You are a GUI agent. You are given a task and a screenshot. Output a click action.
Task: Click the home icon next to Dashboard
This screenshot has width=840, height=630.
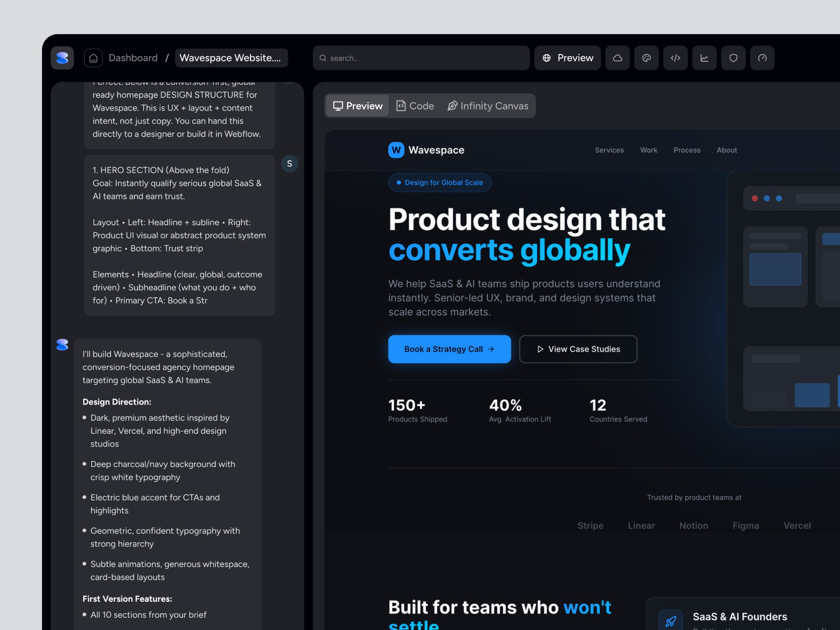(x=93, y=58)
